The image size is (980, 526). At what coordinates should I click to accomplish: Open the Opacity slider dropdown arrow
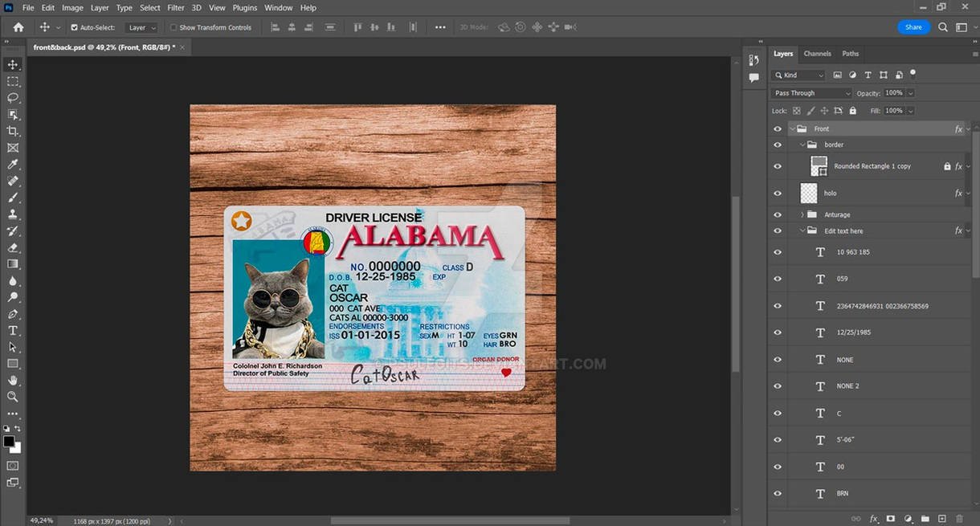click(x=909, y=93)
